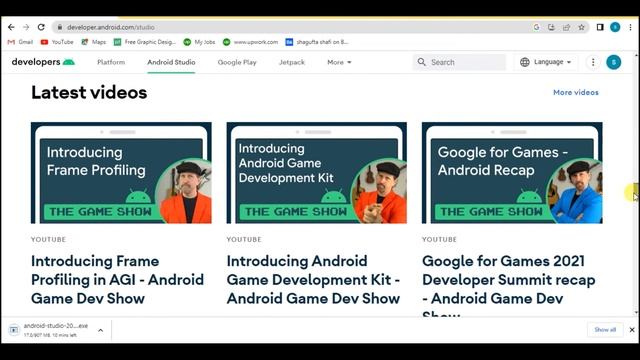The height and width of the screenshot is (360, 640).
Task: Click the address bar URL
Action: tap(111, 27)
